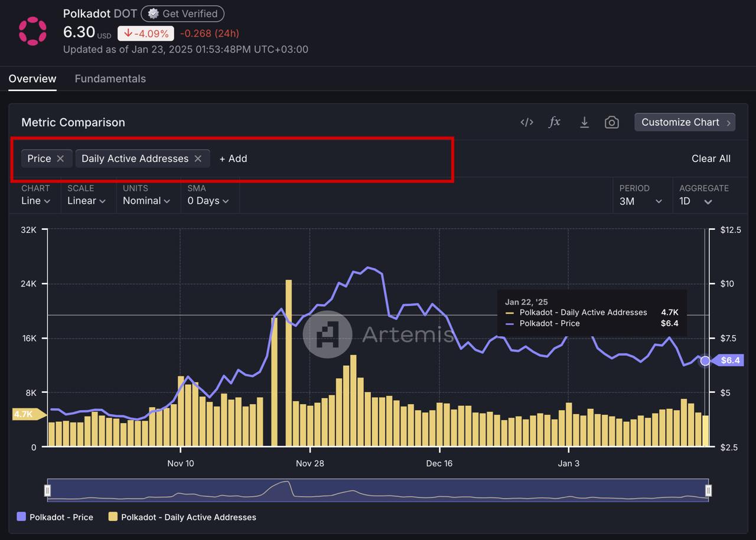
Task: Click the Updated as of timestamp
Action: pos(185,50)
